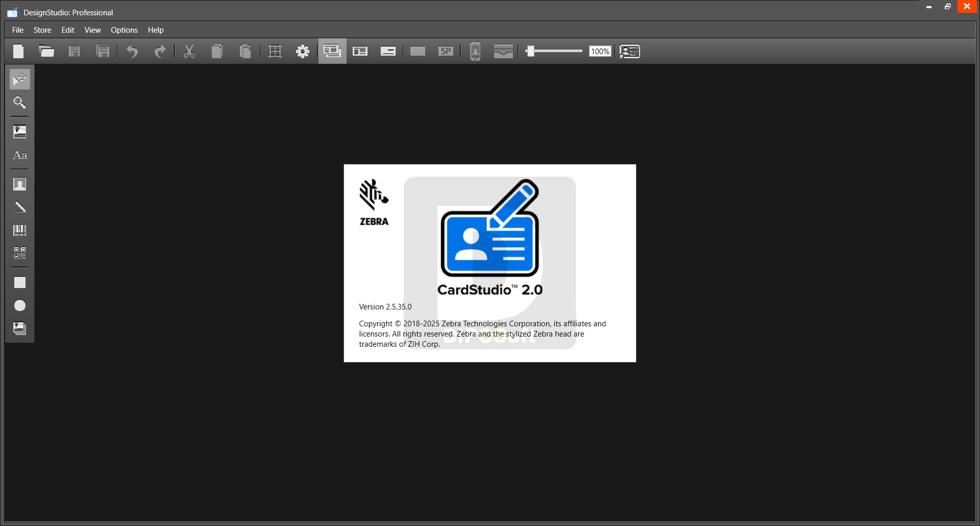Toggle the grid display
The width and height of the screenshot is (980, 526).
tap(275, 51)
